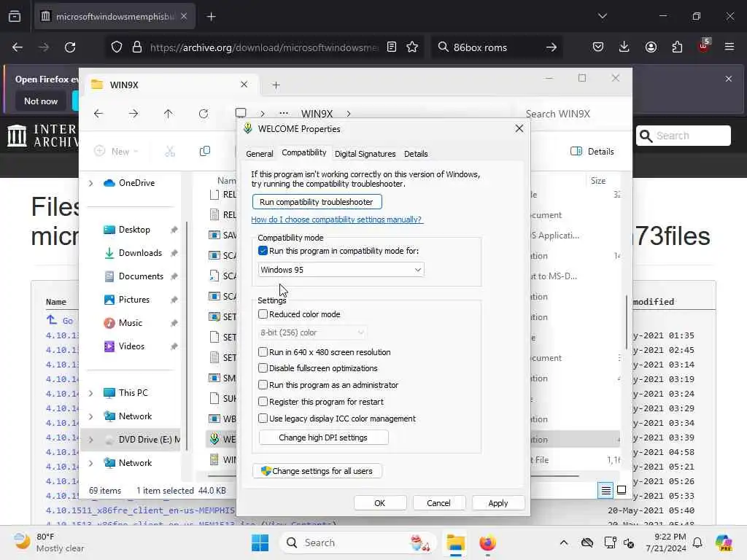This screenshot has width=747, height=560.
Task: Open Details tab in Properties
Action: pyautogui.click(x=416, y=154)
